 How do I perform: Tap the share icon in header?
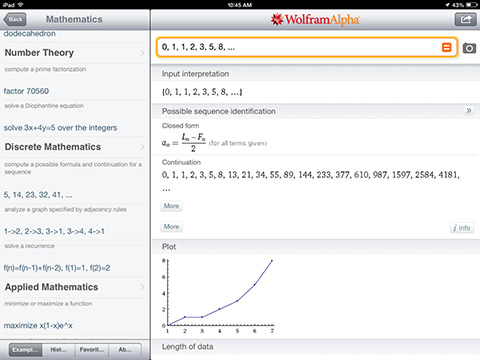(466, 19)
